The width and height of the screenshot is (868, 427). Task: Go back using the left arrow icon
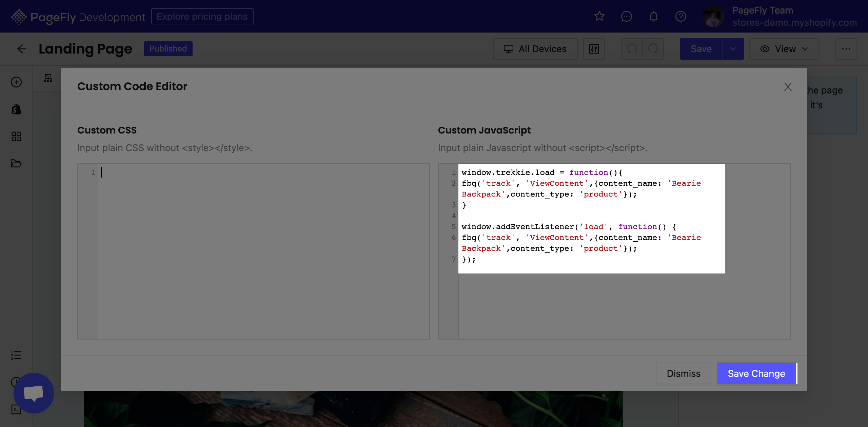coord(22,49)
